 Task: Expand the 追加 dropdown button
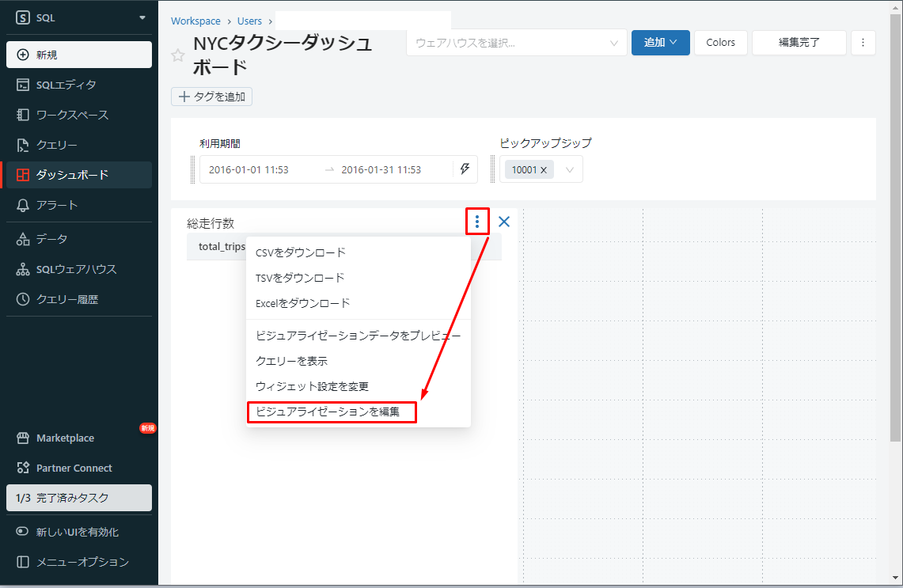660,43
